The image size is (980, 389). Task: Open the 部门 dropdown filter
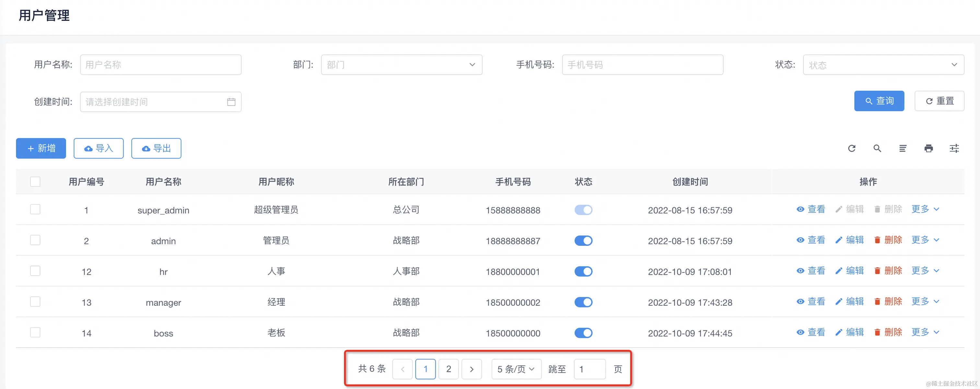(401, 65)
